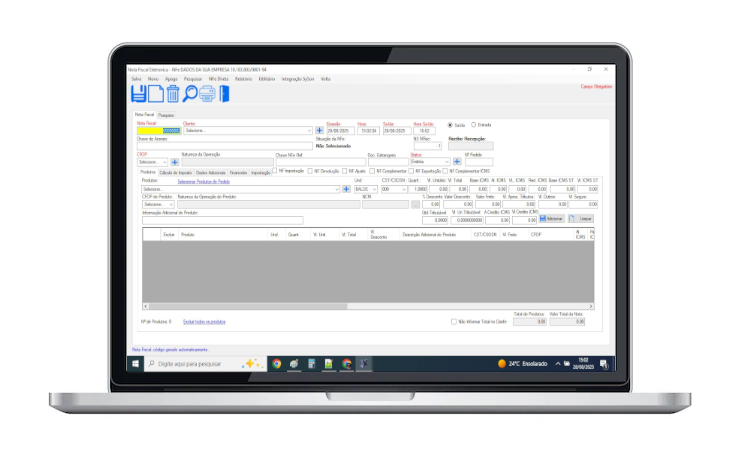This screenshot has width=740, height=453.
Task: Click the plus icon beside Cliente field
Action: pyautogui.click(x=320, y=131)
